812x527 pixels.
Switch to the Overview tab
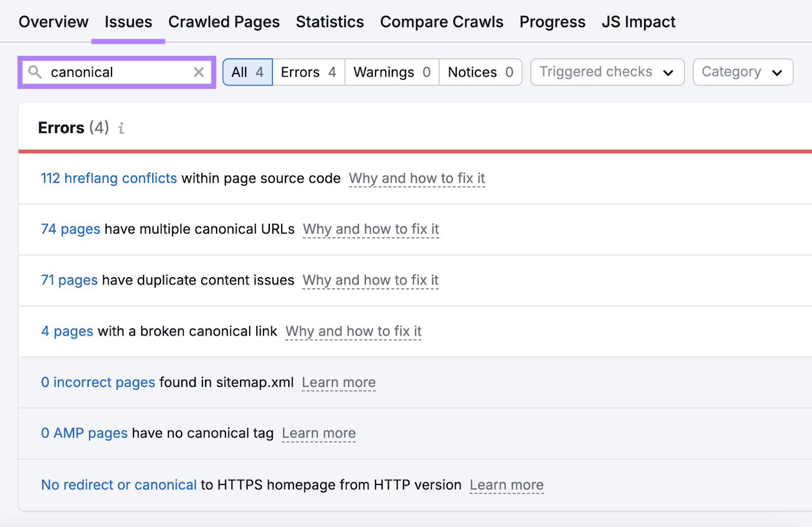(x=53, y=21)
